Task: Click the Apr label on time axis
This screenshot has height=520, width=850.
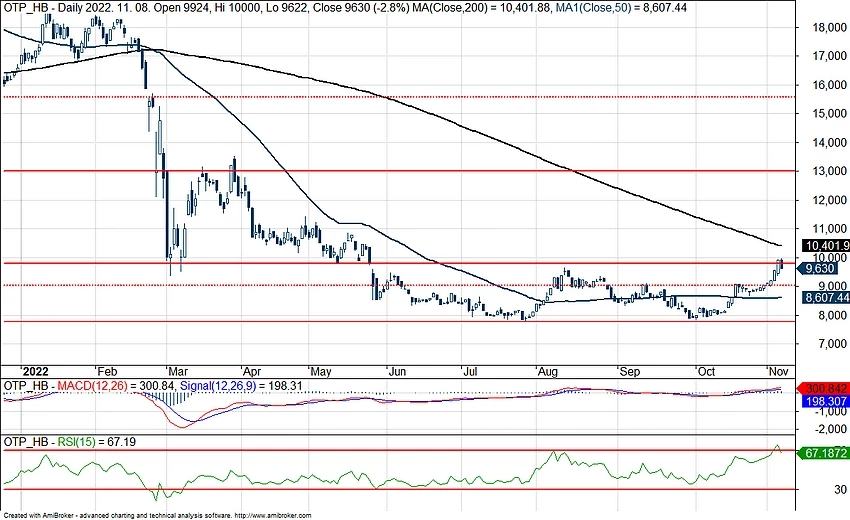Action: 252,371
